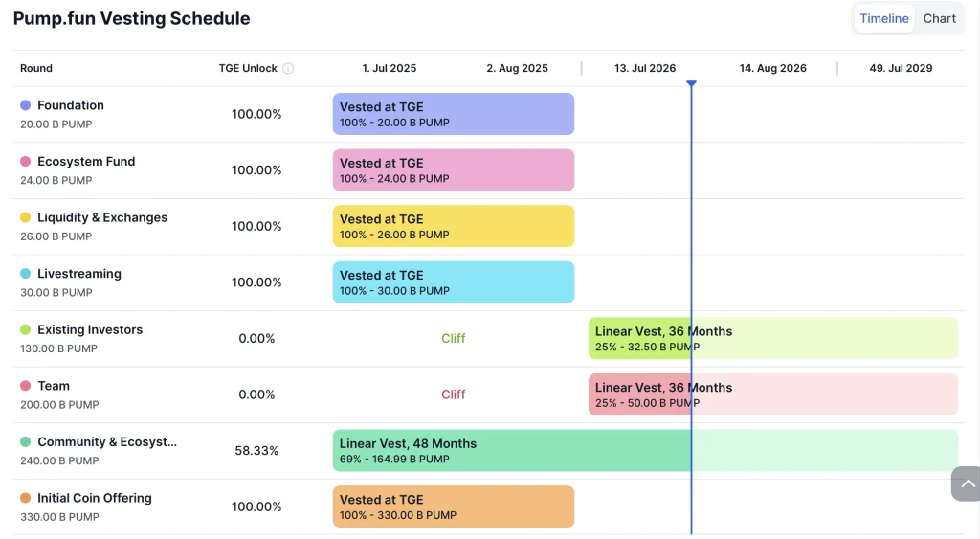Click the Livestreaming cyan dot

25,273
